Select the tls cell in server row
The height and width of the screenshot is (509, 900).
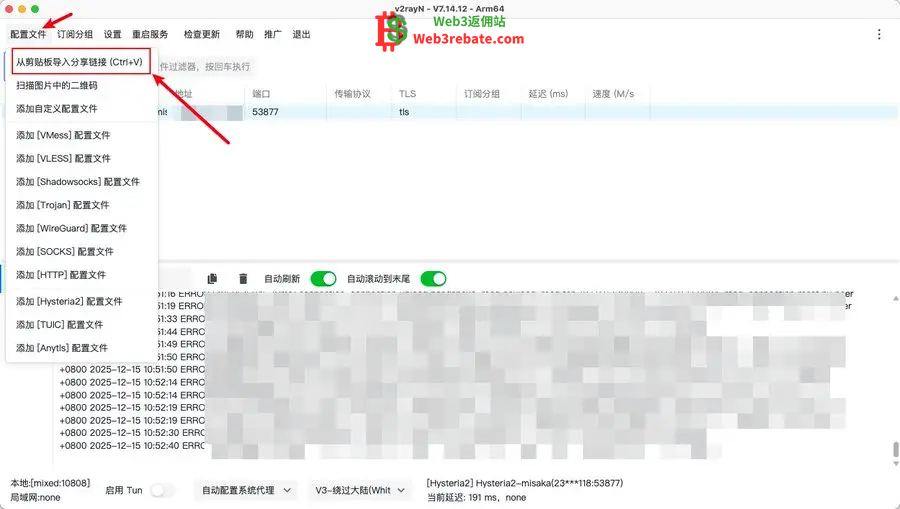(x=404, y=112)
